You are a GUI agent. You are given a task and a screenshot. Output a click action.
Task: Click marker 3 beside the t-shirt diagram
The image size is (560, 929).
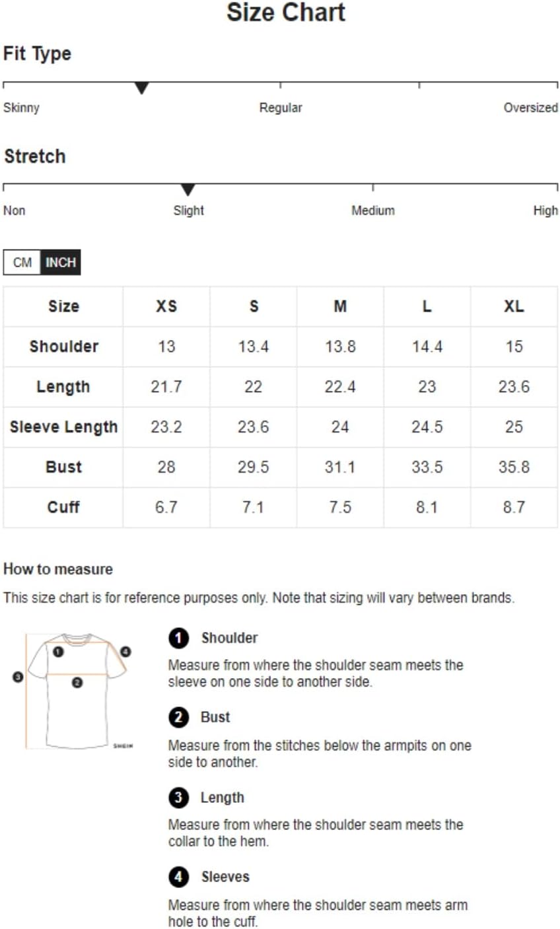point(18,676)
